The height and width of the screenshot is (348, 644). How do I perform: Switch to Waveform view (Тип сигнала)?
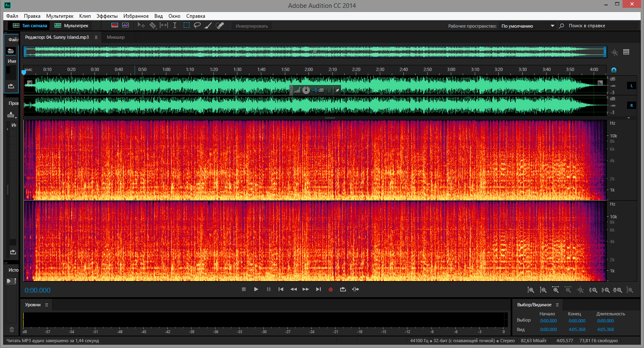pyautogui.click(x=30, y=26)
